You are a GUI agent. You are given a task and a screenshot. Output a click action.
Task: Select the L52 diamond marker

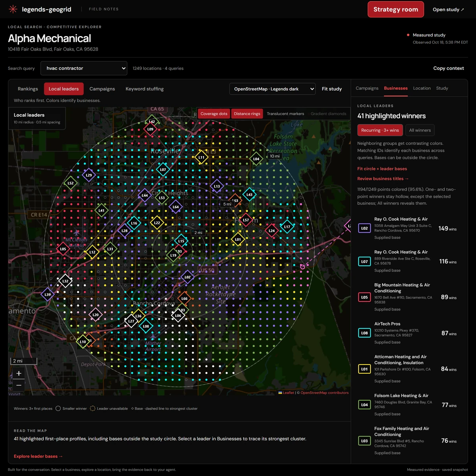(x=71, y=183)
